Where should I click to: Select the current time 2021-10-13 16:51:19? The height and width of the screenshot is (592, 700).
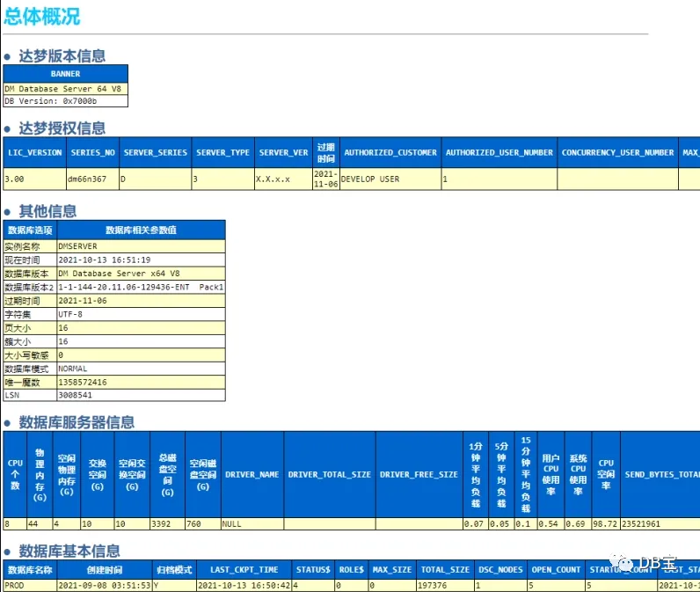pyautogui.click(x=141, y=259)
